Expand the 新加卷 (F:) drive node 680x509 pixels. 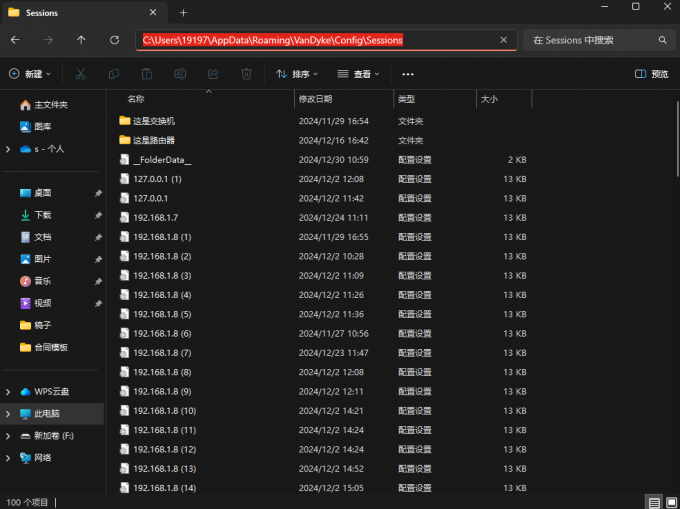pos(8,436)
